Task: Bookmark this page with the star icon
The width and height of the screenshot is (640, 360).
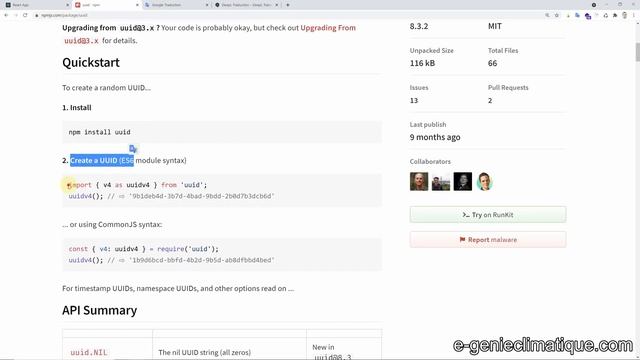Action: click(557, 15)
